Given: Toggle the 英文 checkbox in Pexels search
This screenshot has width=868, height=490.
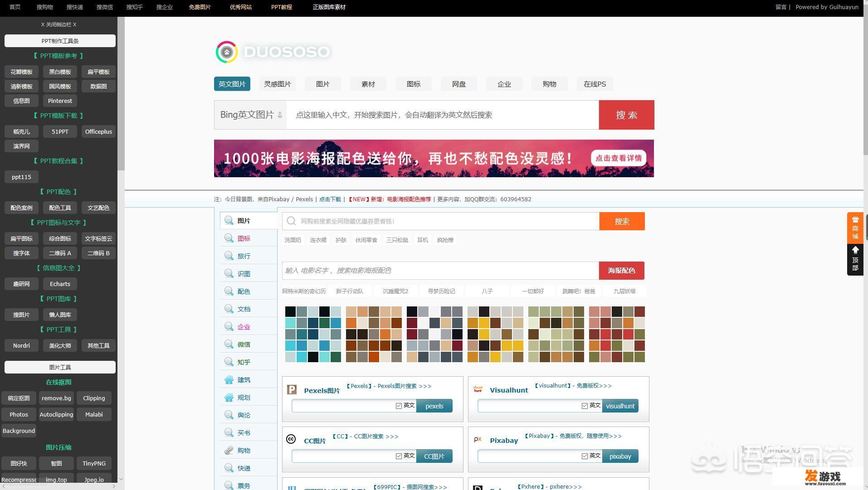Looking at the screenshot, I should tap(399, 406).
